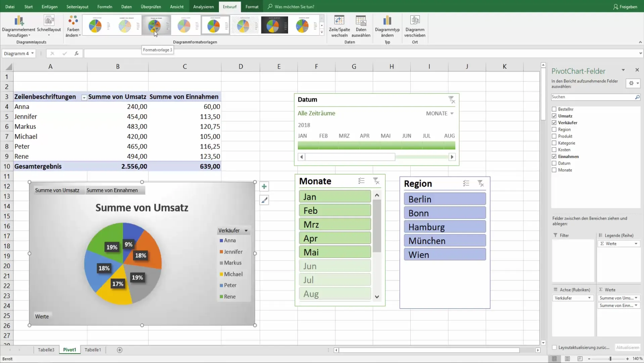Screen dimensions: 644x363
Task: Switch to the Formeln ribbon tab
Action: pyautogui.click(x=105, y=7)
